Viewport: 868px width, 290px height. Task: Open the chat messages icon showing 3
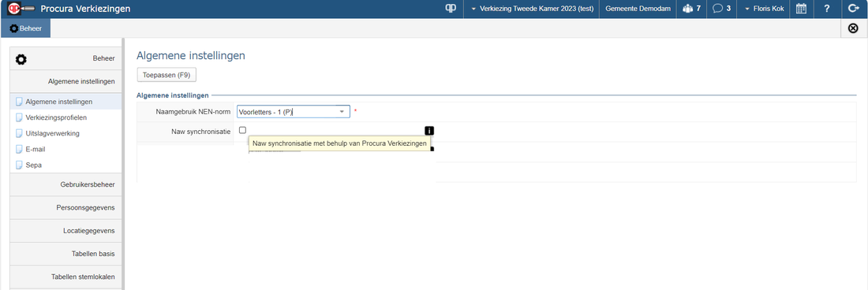coord(721,9)
